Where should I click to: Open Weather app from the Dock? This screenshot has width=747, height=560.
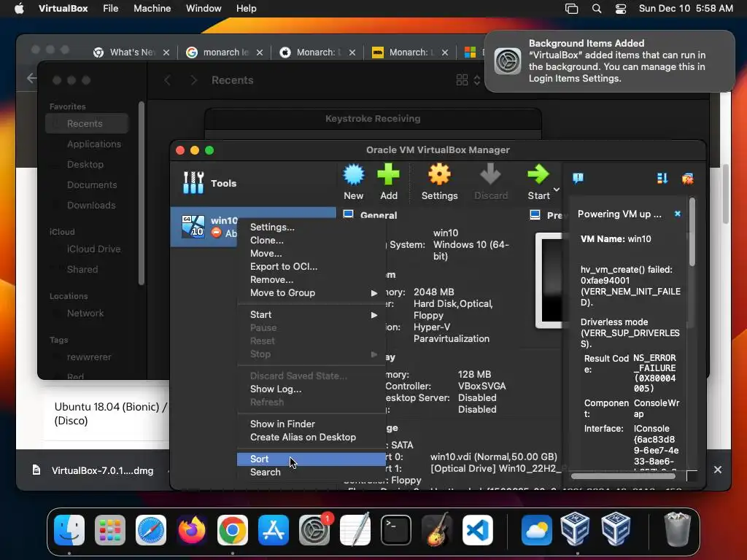pos(536,530)
